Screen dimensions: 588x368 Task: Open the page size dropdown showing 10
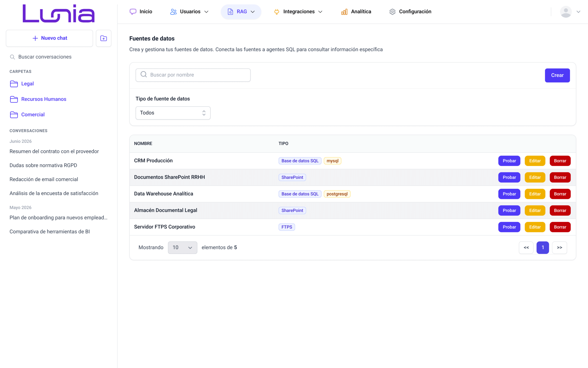pyautogui.click(x=182, y=247)
